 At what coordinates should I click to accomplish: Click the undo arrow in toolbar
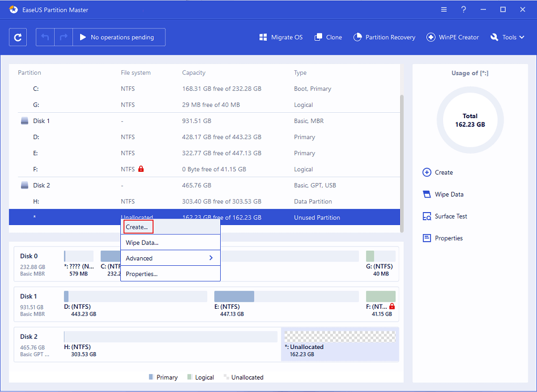pos(45,37)
